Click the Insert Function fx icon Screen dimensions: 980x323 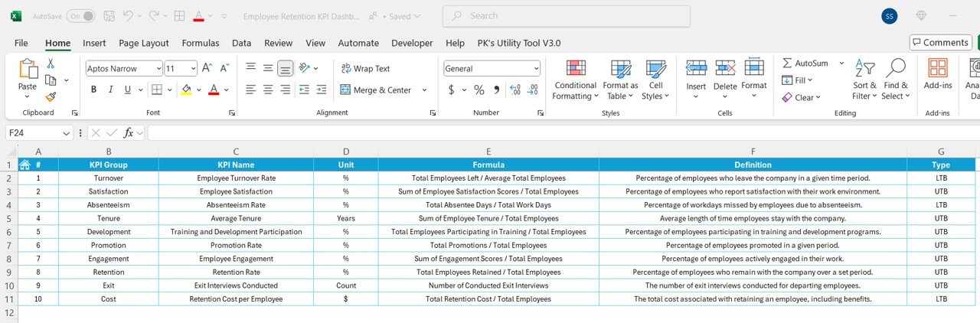129,132
